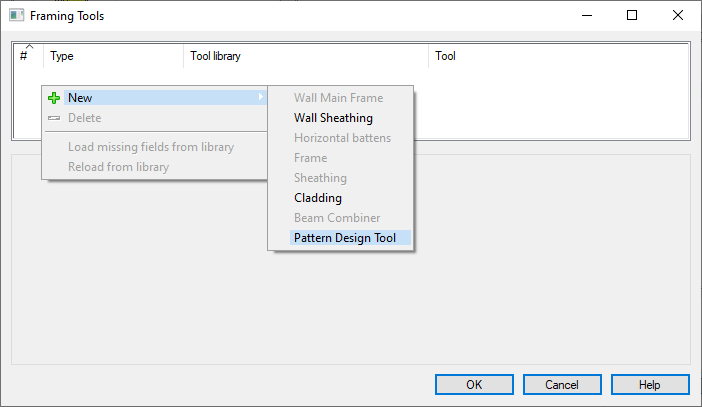Image resolution: width=702 pixels, height=407 pixels.
Task: Click the gray minus Delete icon
Action: click(54, 118)
